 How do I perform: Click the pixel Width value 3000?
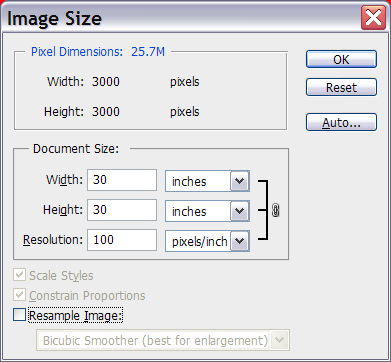pos(106,82)
